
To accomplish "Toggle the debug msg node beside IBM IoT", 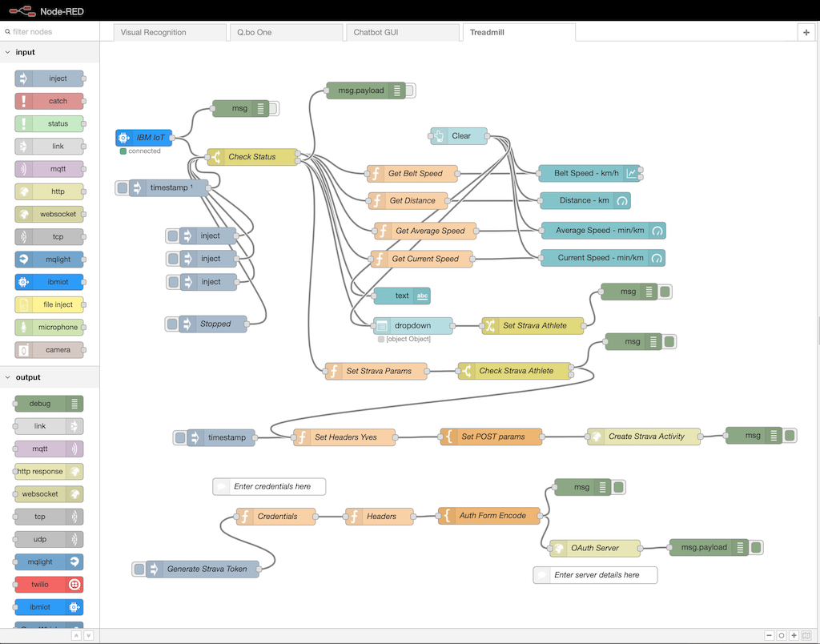I will click(x=274, y=108).
